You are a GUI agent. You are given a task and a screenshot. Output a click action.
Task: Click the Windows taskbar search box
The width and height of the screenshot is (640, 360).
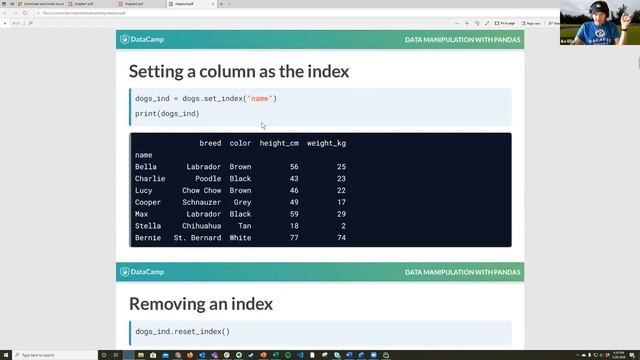tap(55, 355)
